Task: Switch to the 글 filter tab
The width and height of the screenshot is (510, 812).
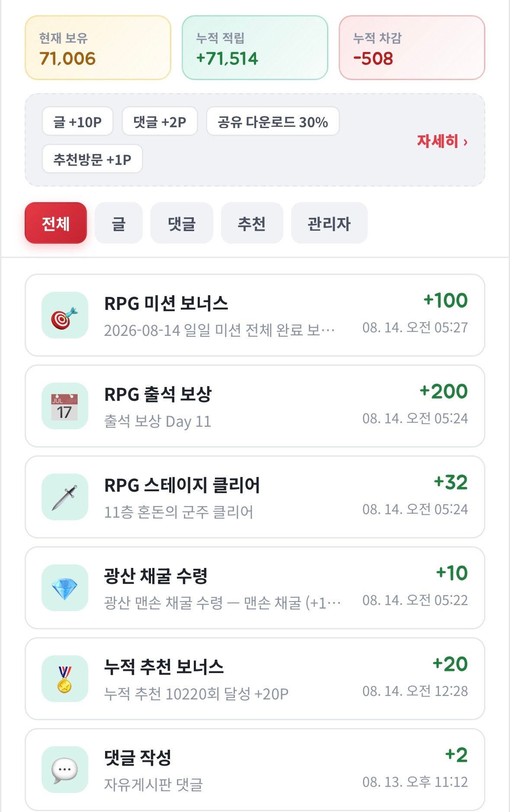Action: (119, 223)
